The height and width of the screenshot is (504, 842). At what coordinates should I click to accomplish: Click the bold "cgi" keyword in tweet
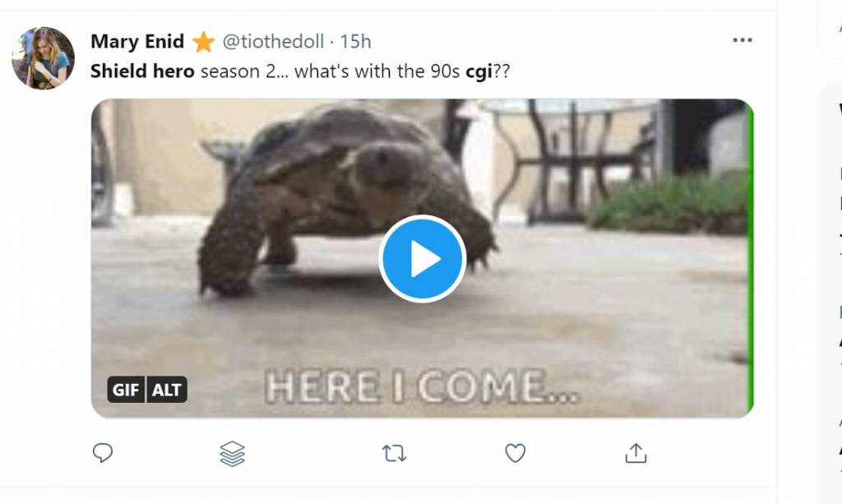pyautogui.click(x=478, y=72)
